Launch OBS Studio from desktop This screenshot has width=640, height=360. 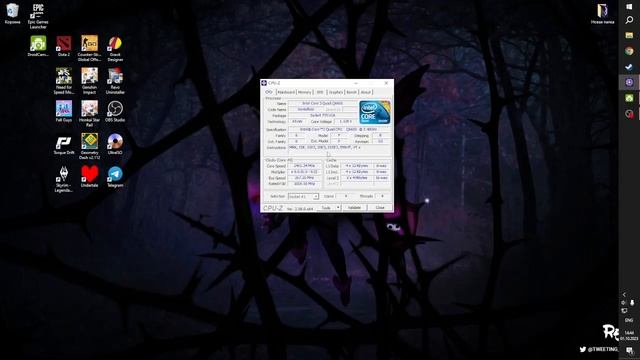tap(115, 111)
